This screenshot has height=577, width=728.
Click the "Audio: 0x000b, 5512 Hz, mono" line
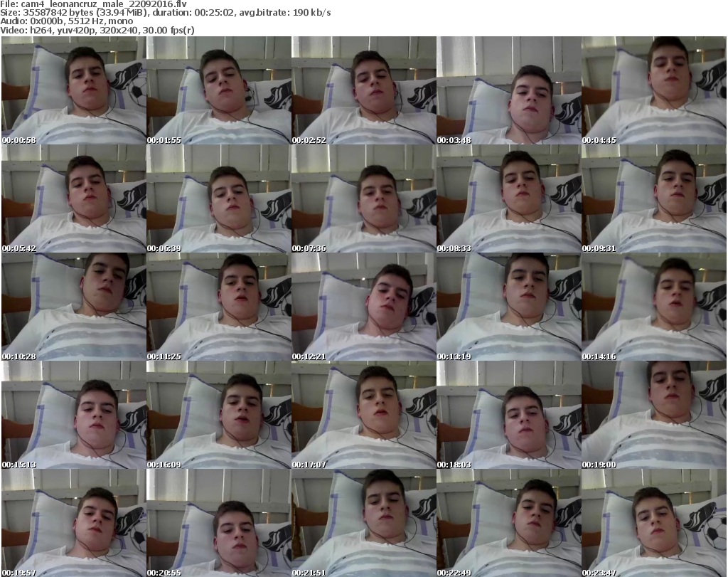click(66, 21)
